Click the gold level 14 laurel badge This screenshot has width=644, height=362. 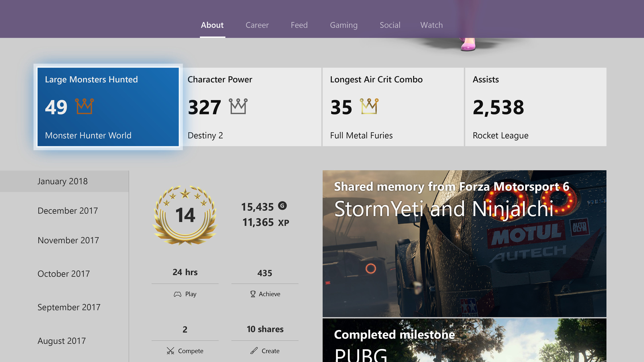[185, 215]
